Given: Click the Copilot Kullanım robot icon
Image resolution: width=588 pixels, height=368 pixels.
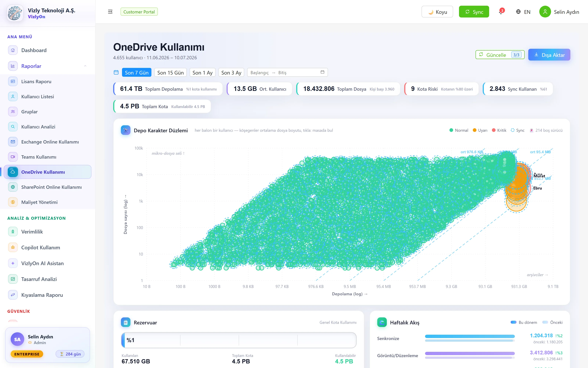Looking at the screenshot, I should (13, 247).
